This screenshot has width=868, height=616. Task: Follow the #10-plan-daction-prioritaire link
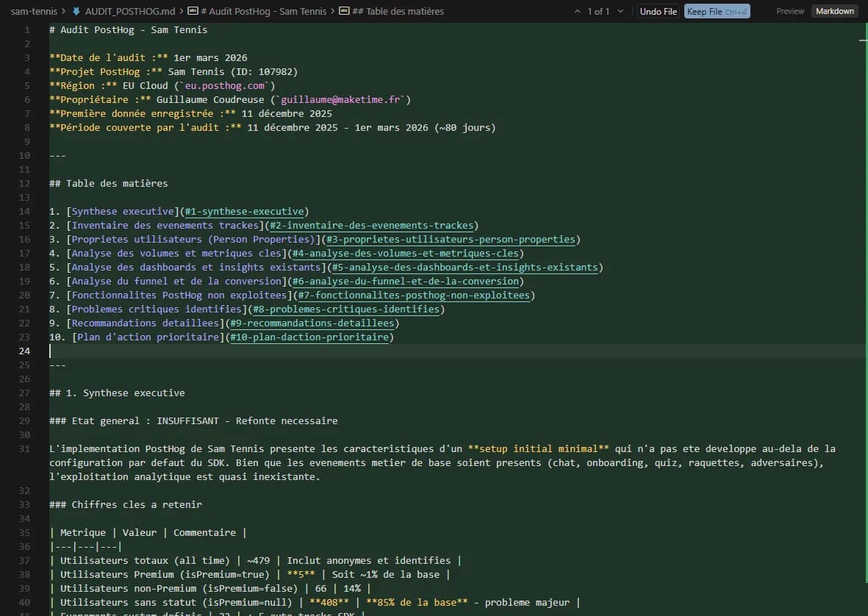pyautogui.click(x=309, y=337)
